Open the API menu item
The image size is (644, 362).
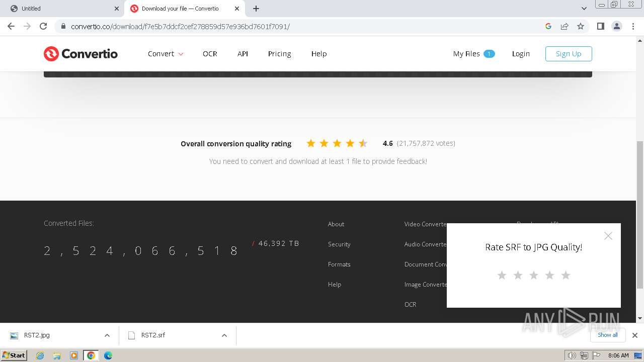243,54
